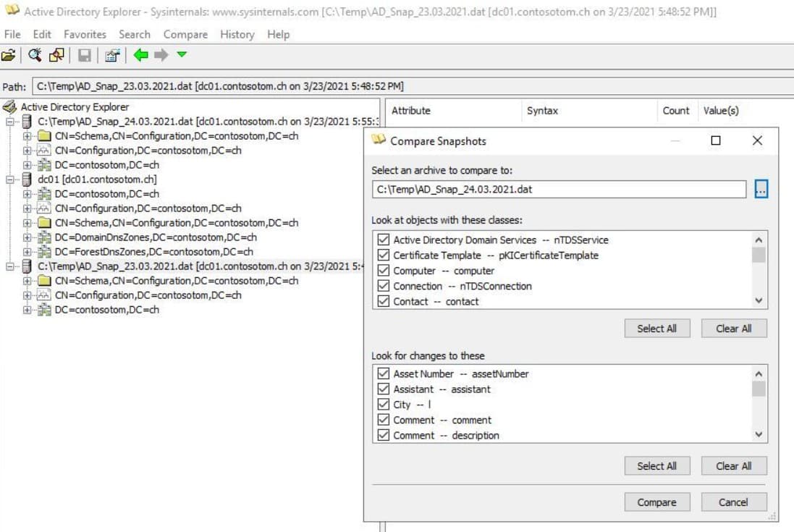
Task: Expand CN=Schema under 24.03 snapshot
Action: tap(27, 136)
